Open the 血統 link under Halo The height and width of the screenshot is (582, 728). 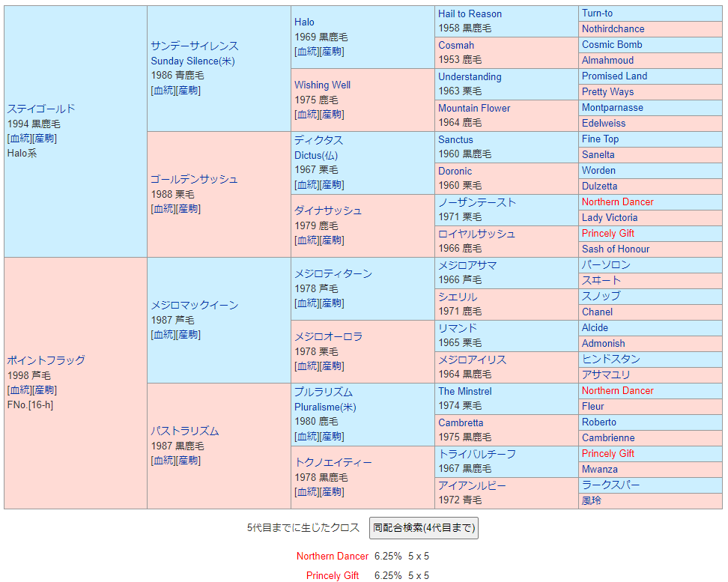(306, 52)
